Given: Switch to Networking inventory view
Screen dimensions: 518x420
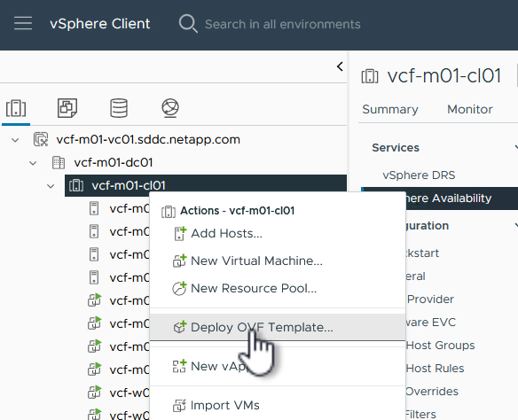Looking at the screenshot, I should pyautogui.click(x=170, y=108).
